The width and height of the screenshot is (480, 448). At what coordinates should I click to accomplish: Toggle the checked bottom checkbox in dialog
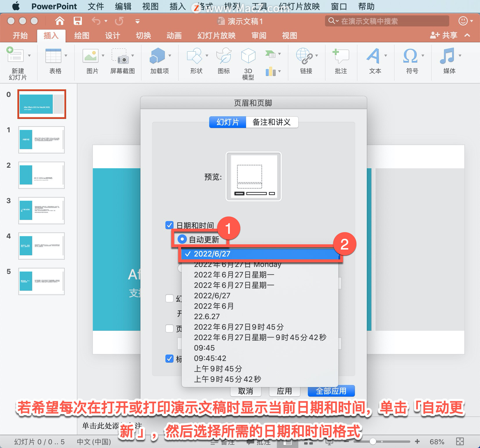[x=169, y=359]
